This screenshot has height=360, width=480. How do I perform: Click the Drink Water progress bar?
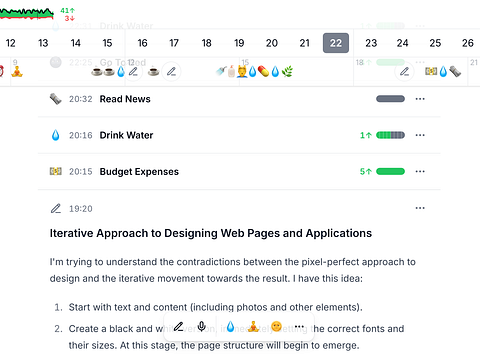pyautogui.click(x=390, y=135)
